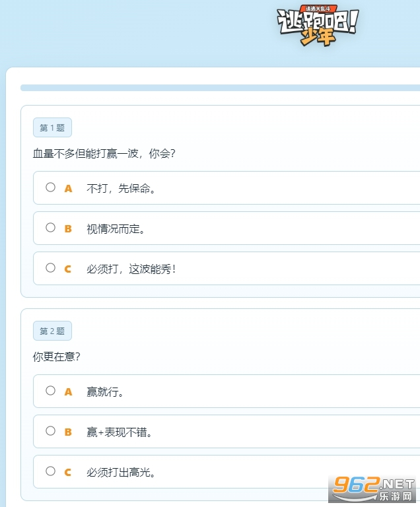Image resolution: width=420 pixels, height=507 pixels.
Task: Select radio button for 必须打，这波能秀
Action: pyautogui.click(x=51, y=268)
